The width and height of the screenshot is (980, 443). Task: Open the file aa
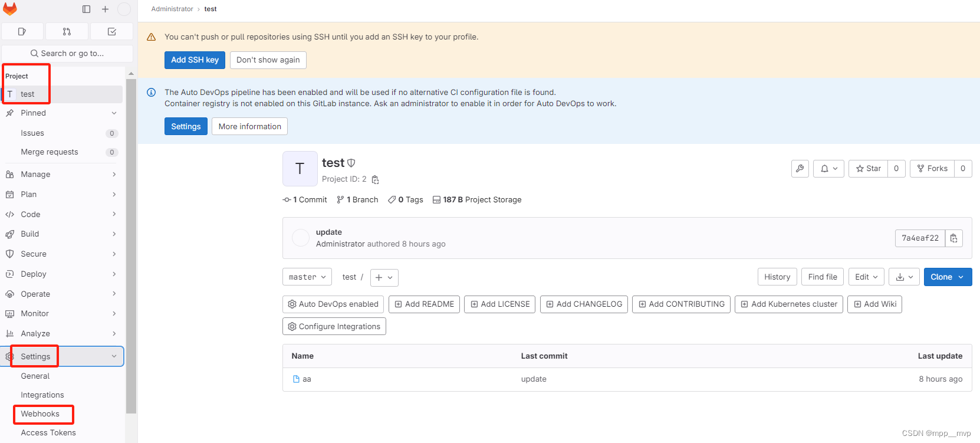coord(307,379)
